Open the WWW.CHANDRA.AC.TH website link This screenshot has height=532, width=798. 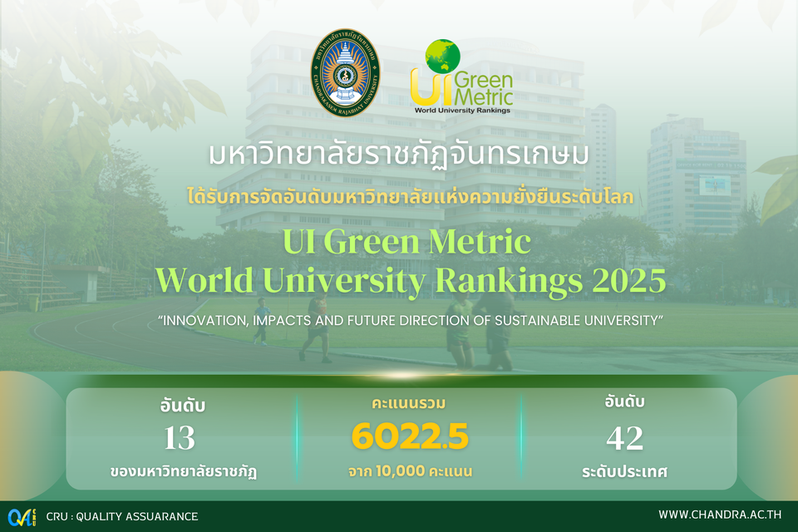point(718,515)
